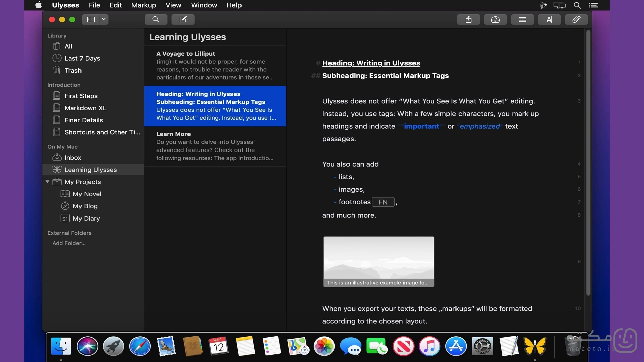Open the markup text style icon

pos(549,19)
